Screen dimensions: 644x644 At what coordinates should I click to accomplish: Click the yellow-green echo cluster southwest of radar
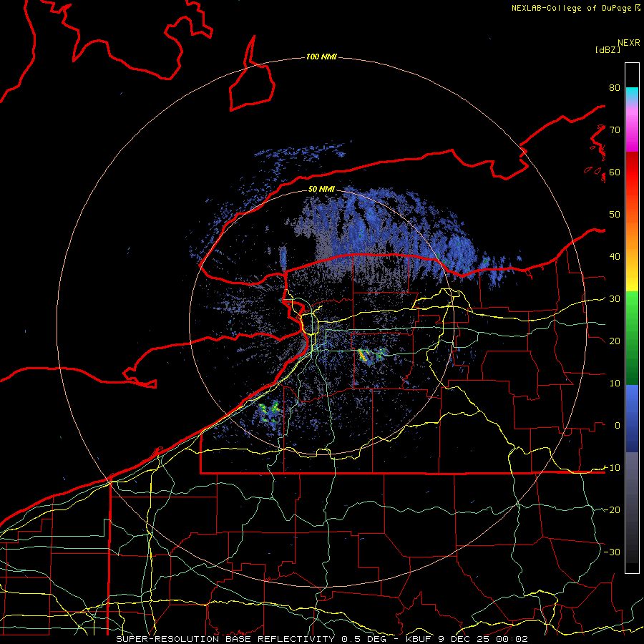pyautogui.click(x=270, y=413)
